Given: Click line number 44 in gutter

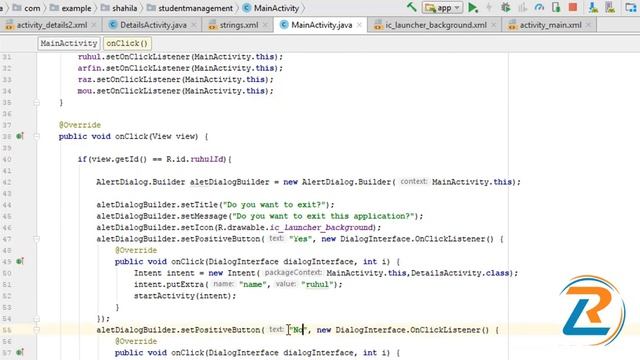Looking at the screenshot, I should coord(7,204).
